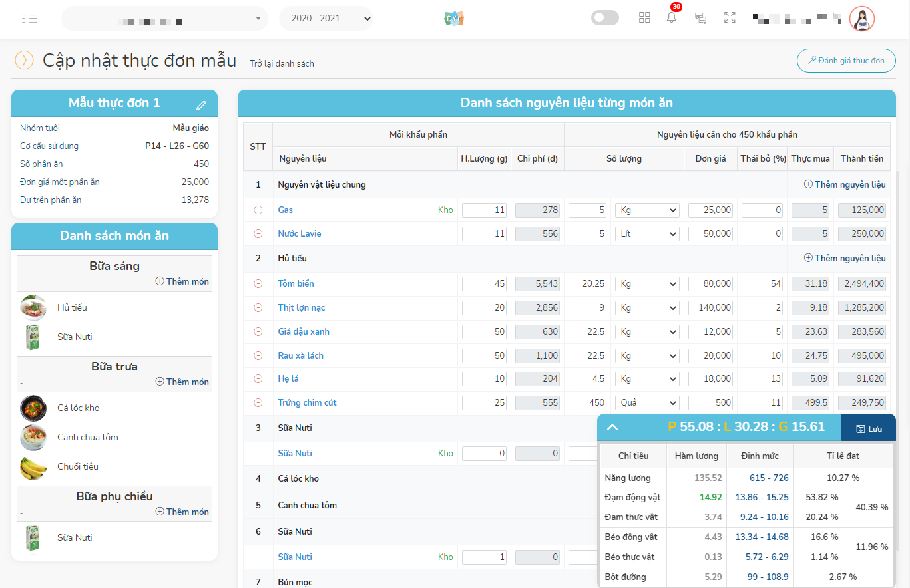Edit Mẫu thực đơn 1 pencil icon
The image size is (910, 588).
coord(201,105)
